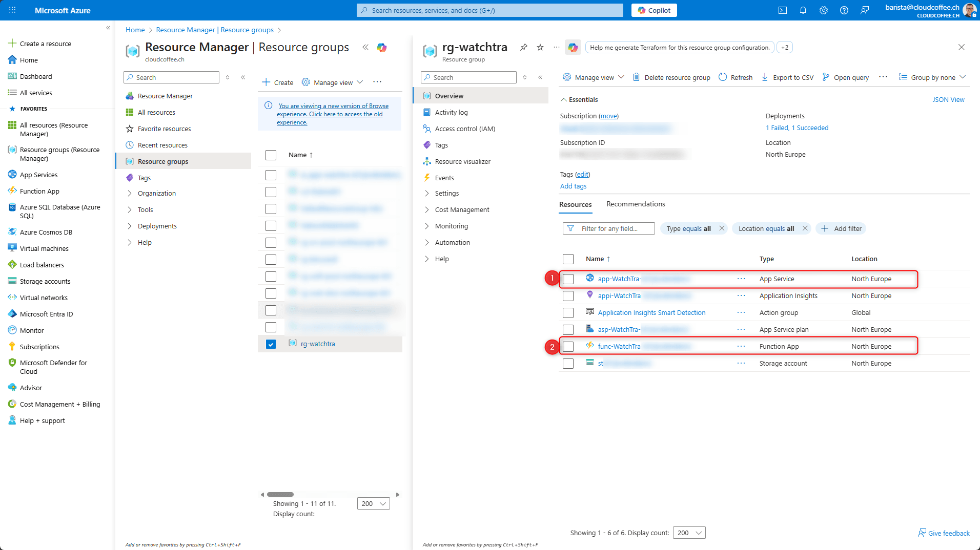Tick the Application Insights Smart Detection checkbox
980x550 pixels.
point(568,313)
